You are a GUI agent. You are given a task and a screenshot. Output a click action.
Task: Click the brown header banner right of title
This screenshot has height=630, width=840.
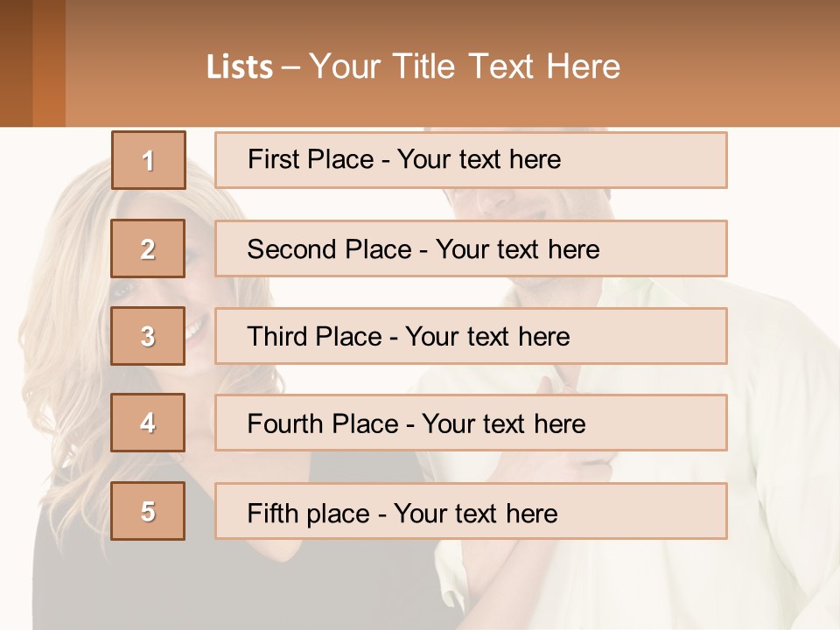coord(744,63)
